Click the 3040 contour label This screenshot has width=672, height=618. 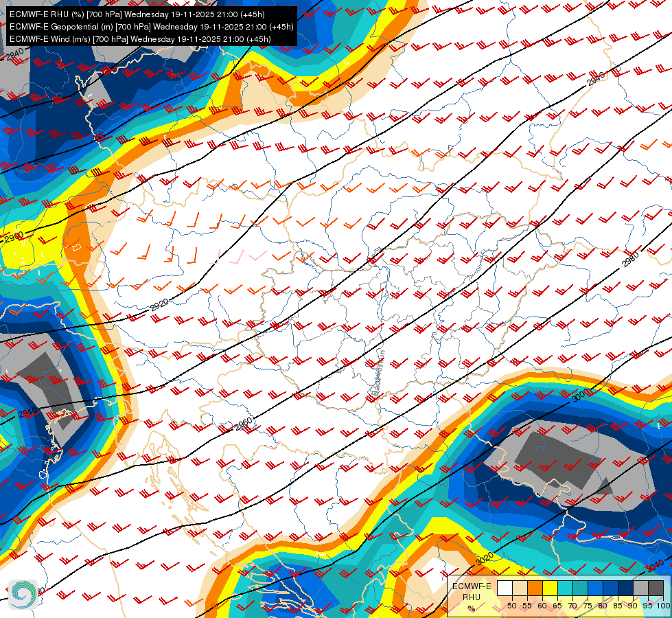pyautogui.click(x=655, y=566)
